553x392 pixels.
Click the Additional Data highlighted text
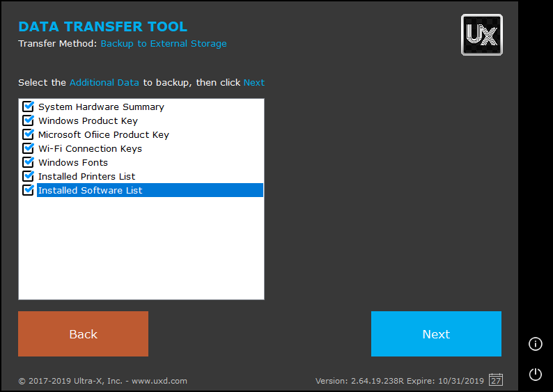[104, 82]
